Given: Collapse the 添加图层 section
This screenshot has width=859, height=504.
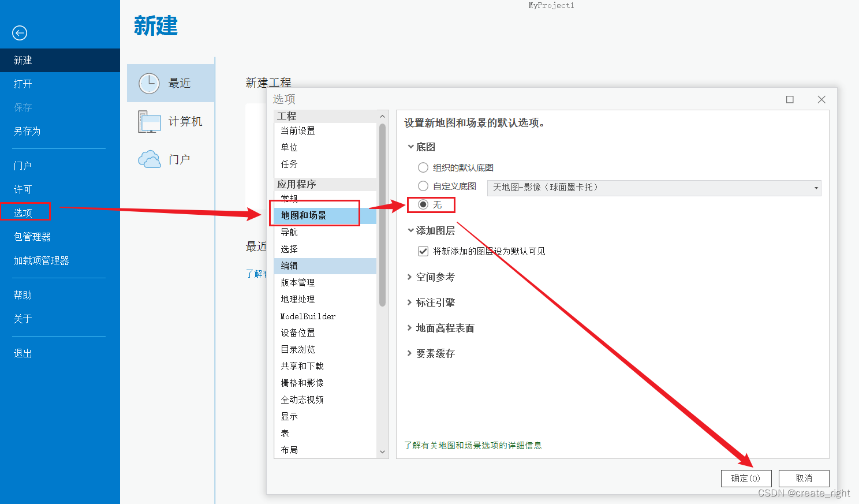Looking at the screenshot, I should pos(410,230).
